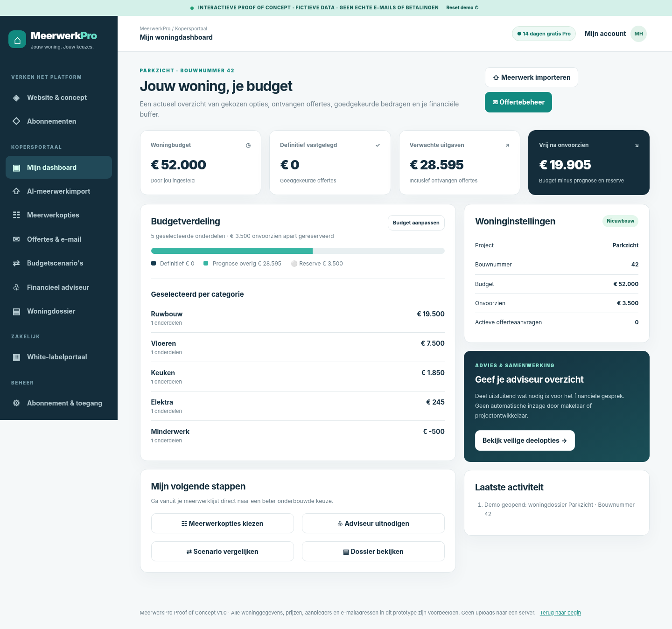Click the 14 dagen gratis Pro badge
This screenshot has width=672, height=629.
[544, 34]
